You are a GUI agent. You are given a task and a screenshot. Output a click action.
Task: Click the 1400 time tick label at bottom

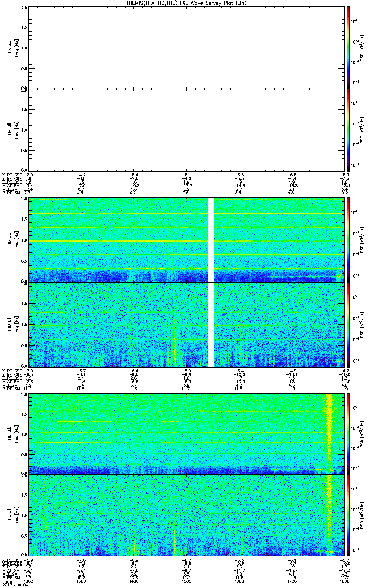pos(133,581)
